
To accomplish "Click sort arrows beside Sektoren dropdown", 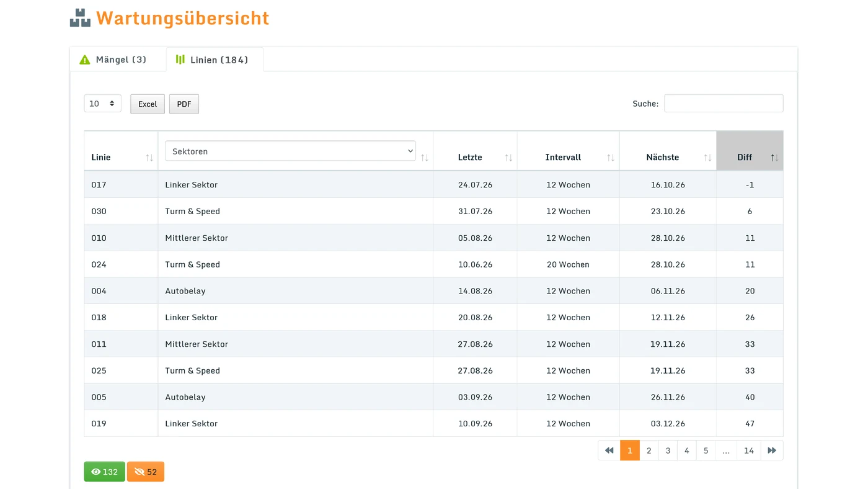I will (x=425, y=158).
